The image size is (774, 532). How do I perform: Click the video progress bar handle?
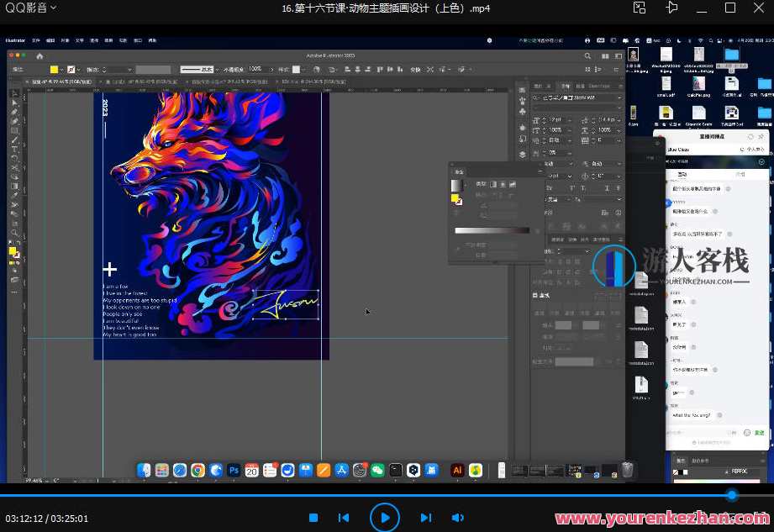coord(731,495)
